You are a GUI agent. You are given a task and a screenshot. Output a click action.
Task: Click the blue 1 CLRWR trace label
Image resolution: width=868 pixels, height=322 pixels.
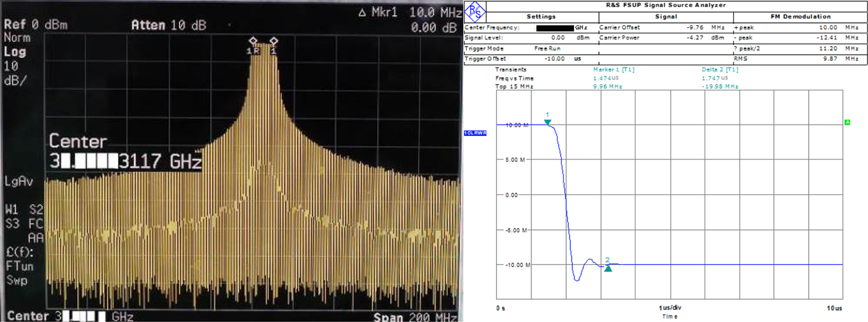[x=476, y=133]
